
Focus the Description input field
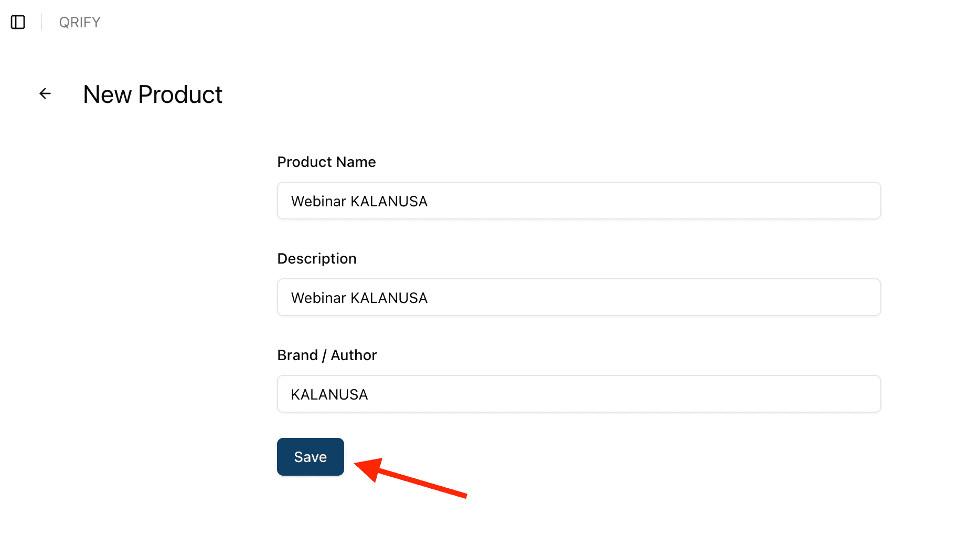579,298
